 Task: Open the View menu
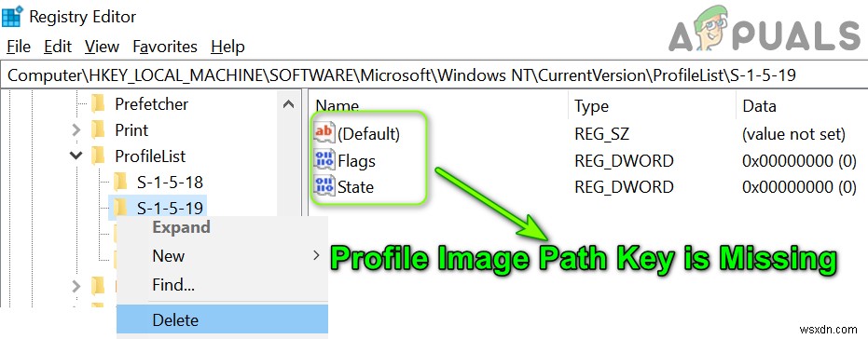(102, 47)
